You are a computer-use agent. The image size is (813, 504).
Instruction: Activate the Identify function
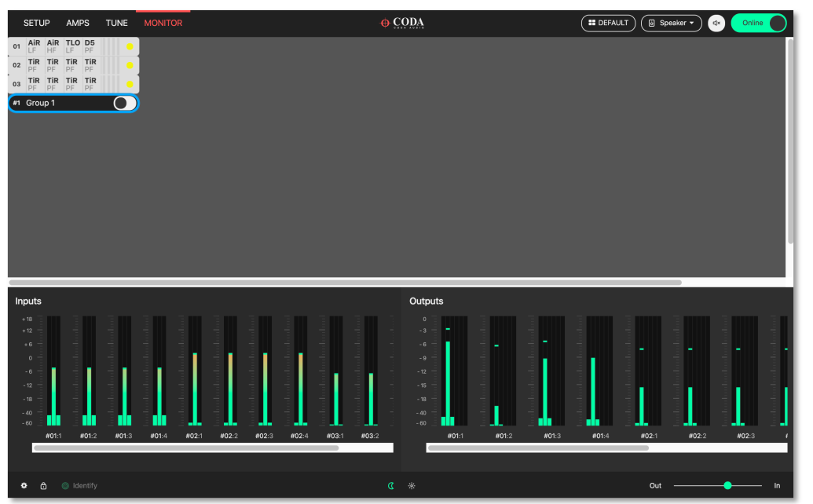pos(79,485)
